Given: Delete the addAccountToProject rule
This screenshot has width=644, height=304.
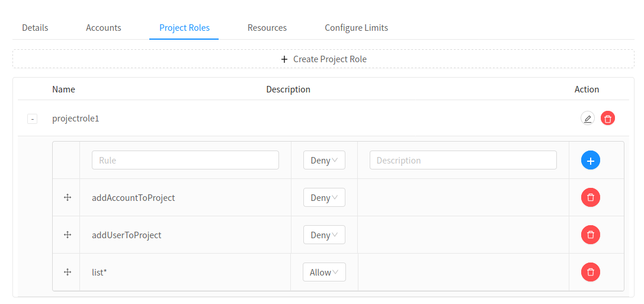Looking at the screenshot, I should coord(591,197).
